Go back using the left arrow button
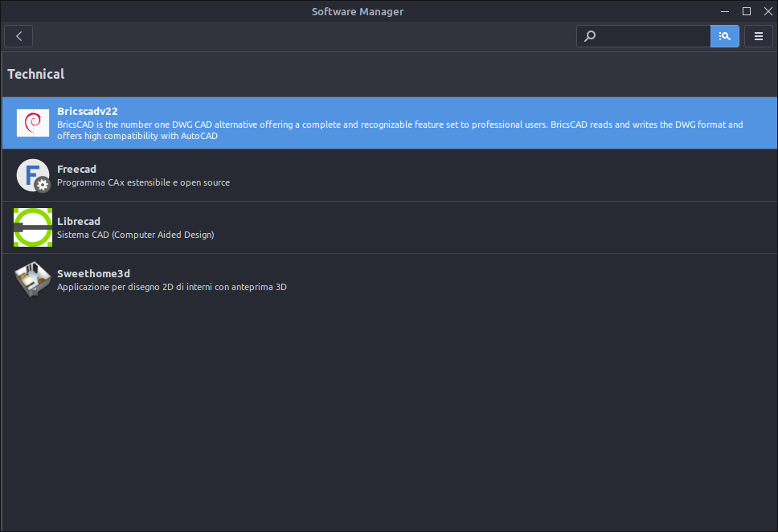 point(18,36)
